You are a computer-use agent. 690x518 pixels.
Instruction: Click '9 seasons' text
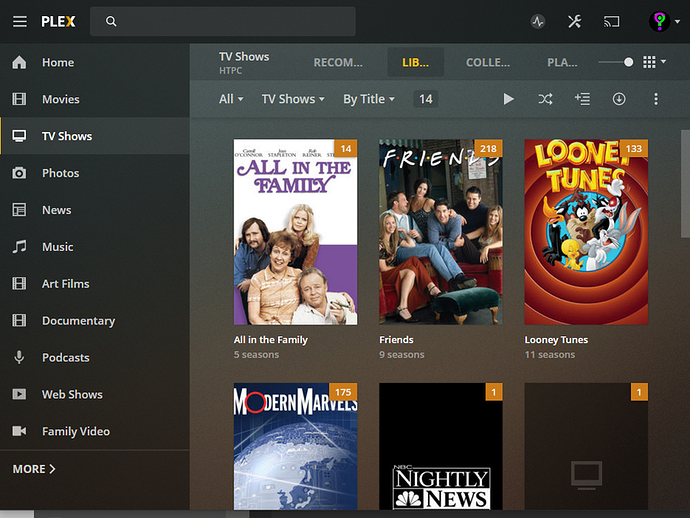[402, 354]
